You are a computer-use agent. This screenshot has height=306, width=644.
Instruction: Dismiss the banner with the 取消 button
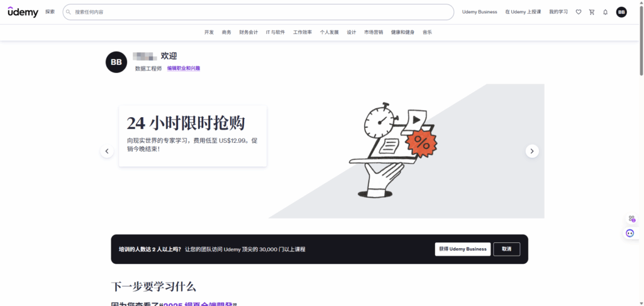(x=507, y=249)
